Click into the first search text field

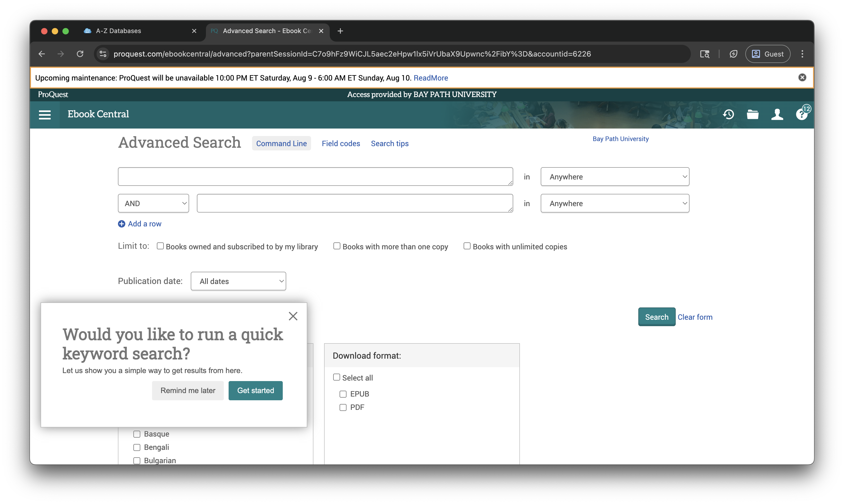click(x=315, y=177)
